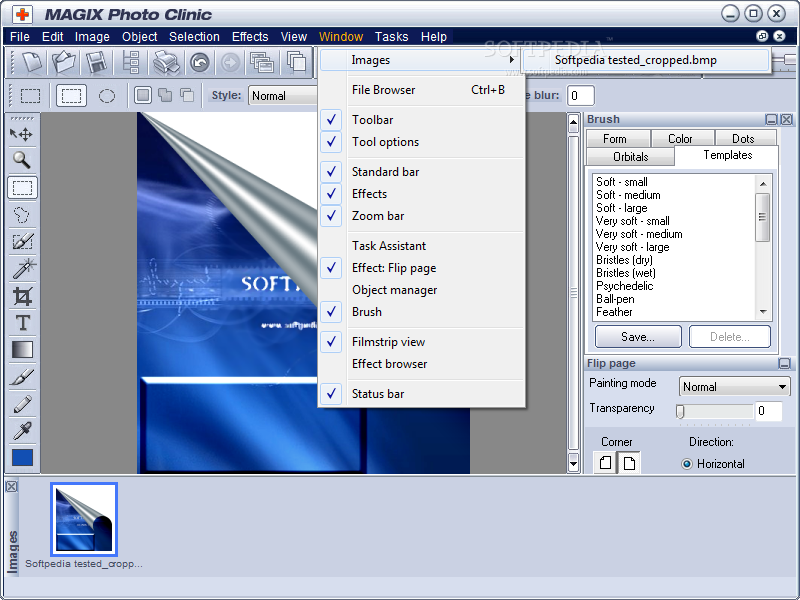This screenshot has width=800, height=600.
Task: Click the Undo circular arrow icon
Action: tap(199, 63)
